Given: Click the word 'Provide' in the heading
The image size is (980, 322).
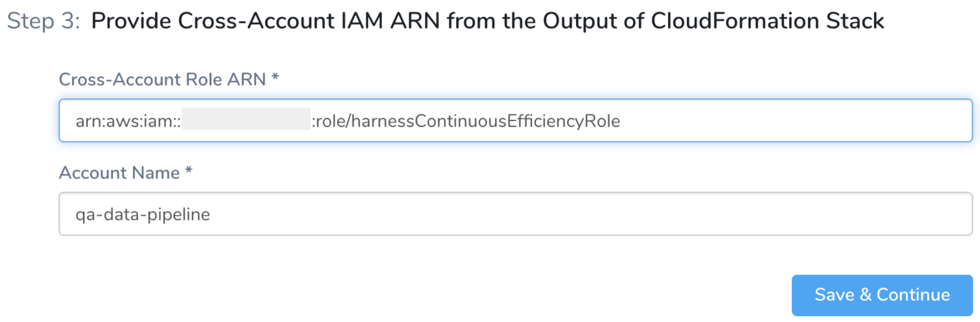Looking at the screenshot, I should 131,21.
